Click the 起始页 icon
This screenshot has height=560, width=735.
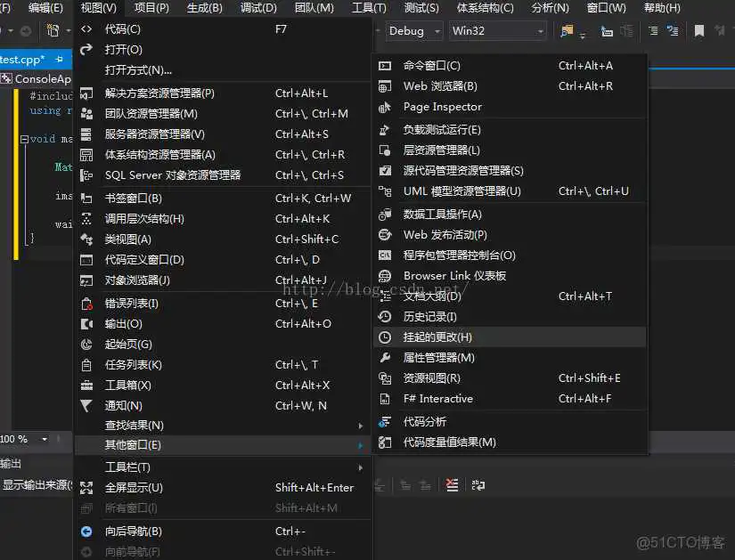point(86,345)
